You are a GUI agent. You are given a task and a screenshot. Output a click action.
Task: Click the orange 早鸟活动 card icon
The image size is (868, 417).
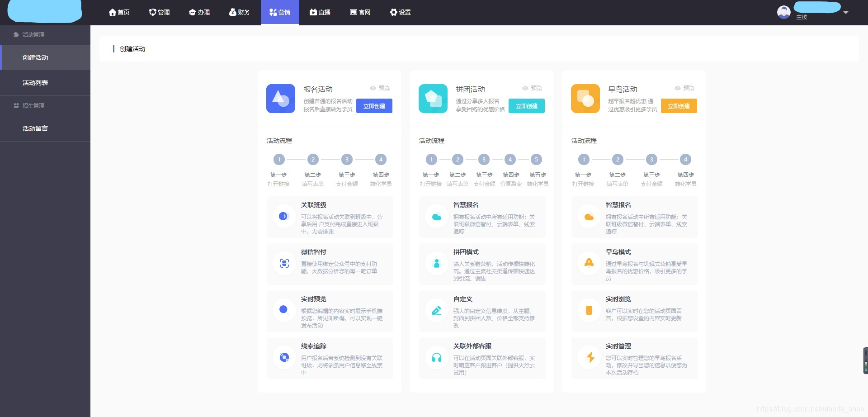click(x=585, y=99)
